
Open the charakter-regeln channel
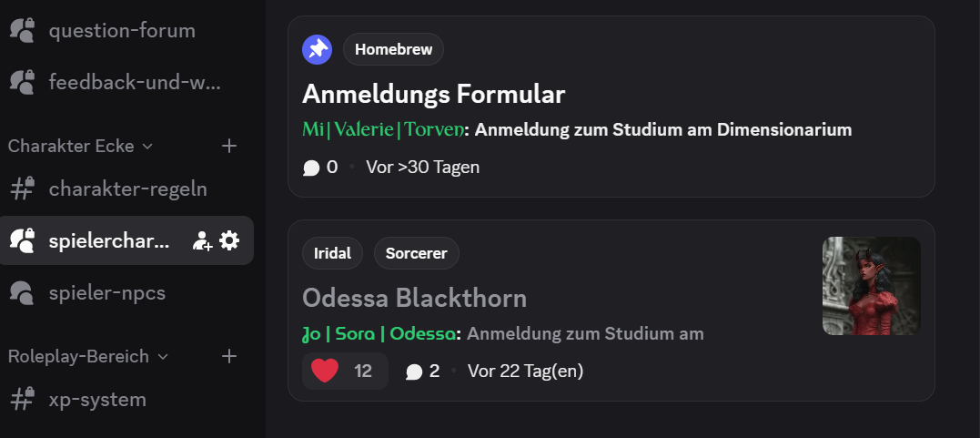tap(127, 188)
